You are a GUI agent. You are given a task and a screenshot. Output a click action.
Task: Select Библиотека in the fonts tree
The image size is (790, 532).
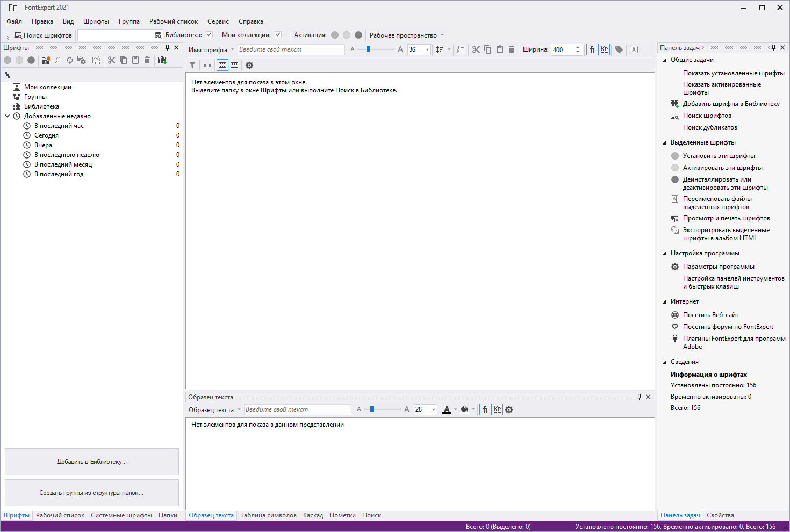click(x=41, y=106)
